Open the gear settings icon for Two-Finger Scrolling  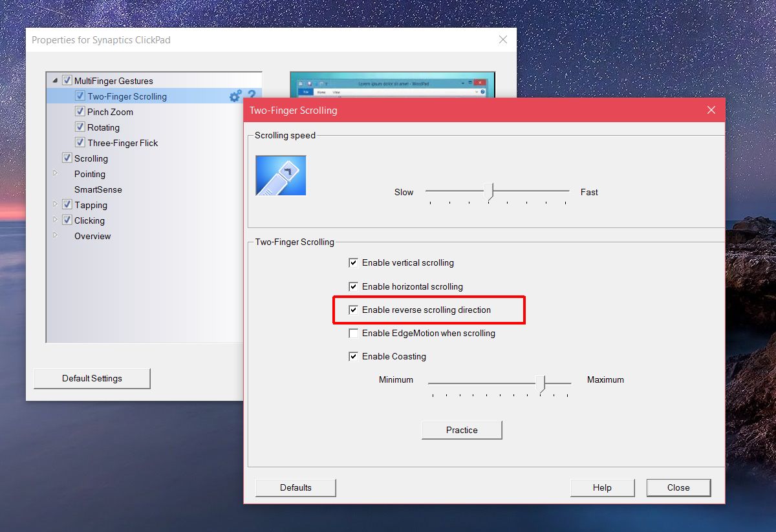click(x=235, y=95)
